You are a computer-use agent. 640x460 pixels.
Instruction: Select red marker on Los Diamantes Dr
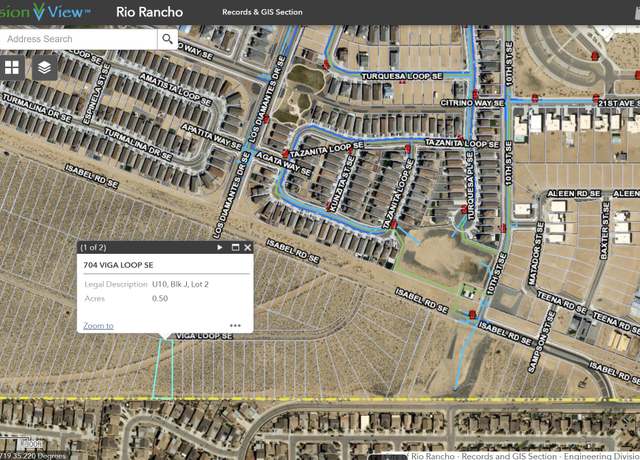coord(266,119)
